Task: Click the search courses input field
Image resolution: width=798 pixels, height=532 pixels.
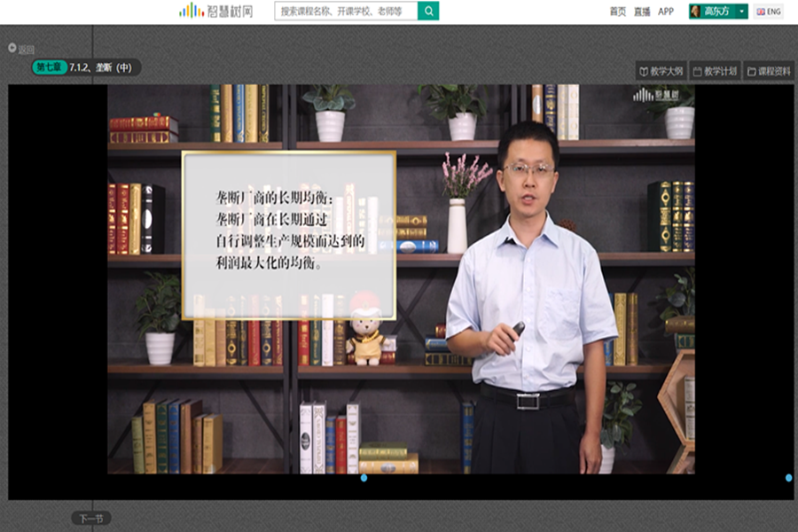Action: (346, 11)
